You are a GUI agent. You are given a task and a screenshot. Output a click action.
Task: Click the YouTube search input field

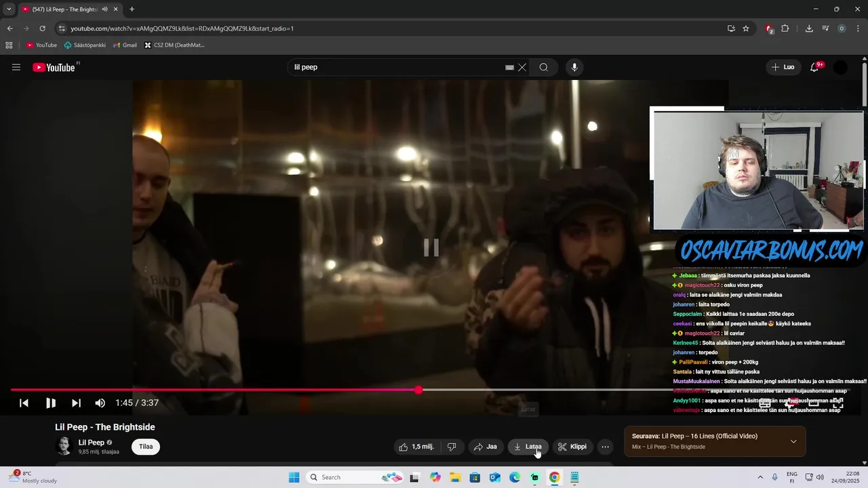[x=397, y=67]
